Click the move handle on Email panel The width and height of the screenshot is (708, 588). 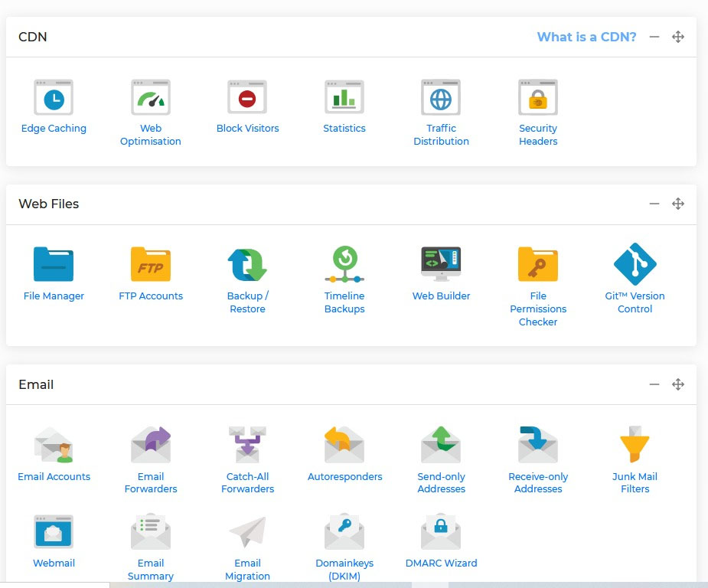point(677,384)
